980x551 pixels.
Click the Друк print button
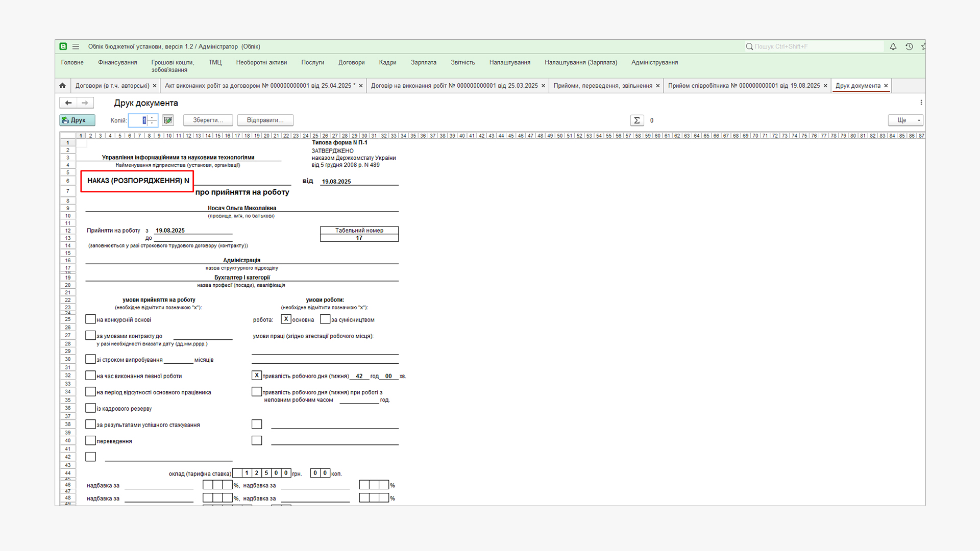[77, 120]
